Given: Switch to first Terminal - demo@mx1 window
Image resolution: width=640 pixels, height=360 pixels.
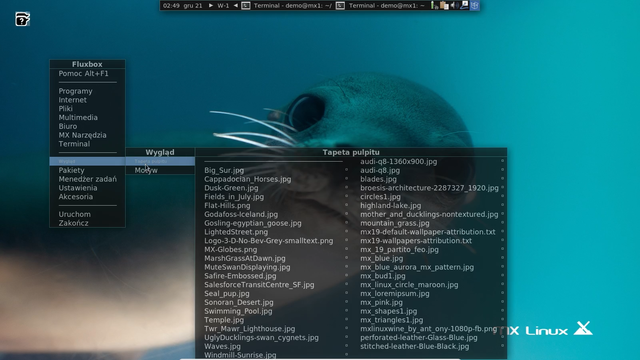Looking at the screenshot, I should (x=292, y=6).
